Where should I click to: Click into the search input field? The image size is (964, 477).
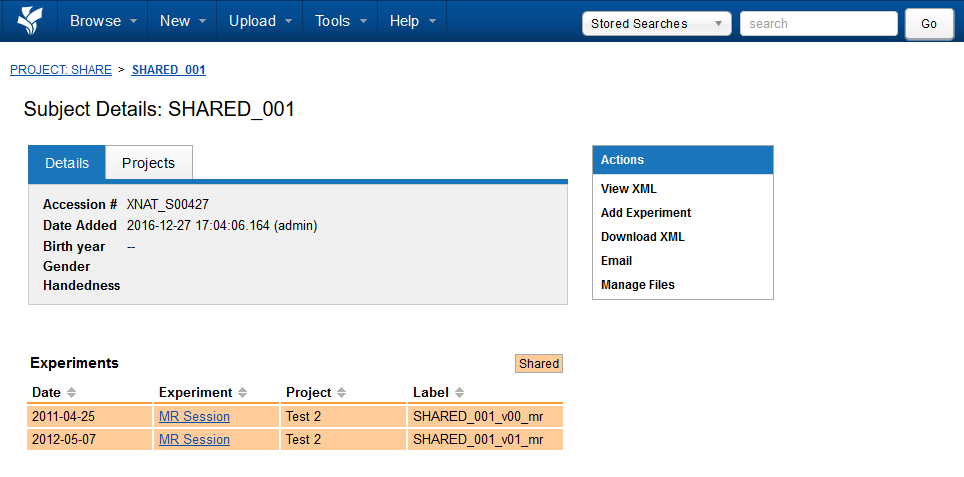point(818,24)
